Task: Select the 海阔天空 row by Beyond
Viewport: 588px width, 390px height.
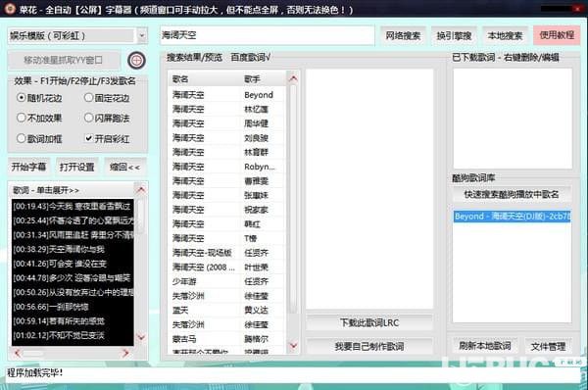Action: point(227,95)
